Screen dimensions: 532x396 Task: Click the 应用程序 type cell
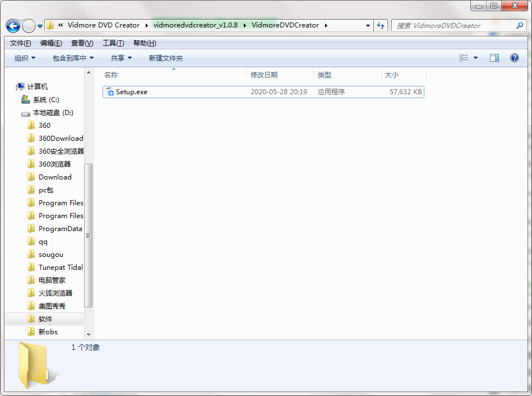(x=331, y=92)
